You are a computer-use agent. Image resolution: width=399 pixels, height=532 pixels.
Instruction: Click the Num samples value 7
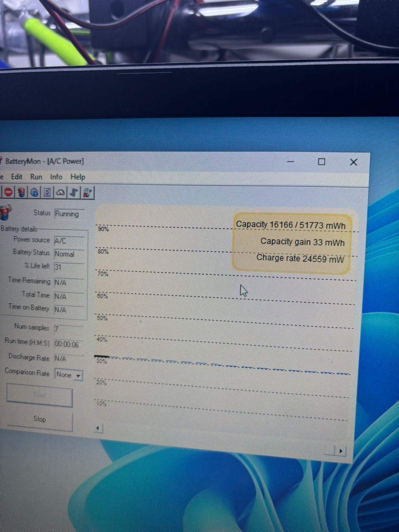click(69, 329)
